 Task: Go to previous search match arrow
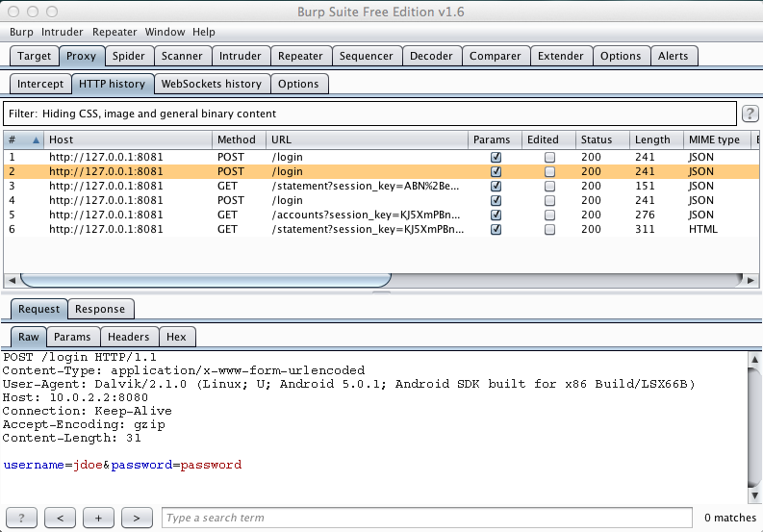click(x=60, y=518)
